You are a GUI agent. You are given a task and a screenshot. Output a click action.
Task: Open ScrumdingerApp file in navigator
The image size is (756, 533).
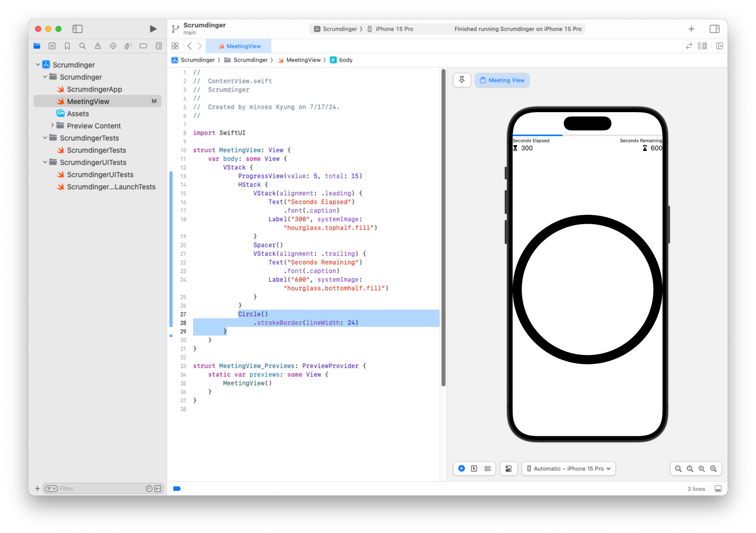(x=94, y=89)
